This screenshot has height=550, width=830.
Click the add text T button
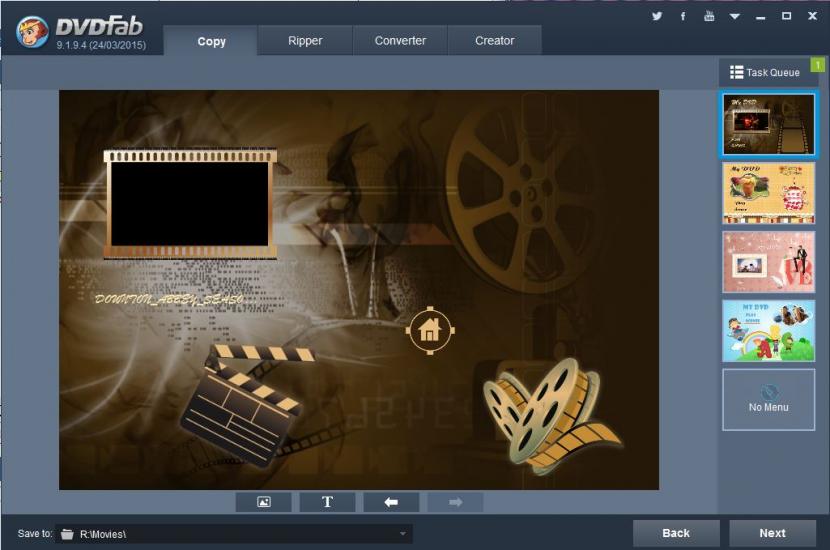click(x=327, y=502)
